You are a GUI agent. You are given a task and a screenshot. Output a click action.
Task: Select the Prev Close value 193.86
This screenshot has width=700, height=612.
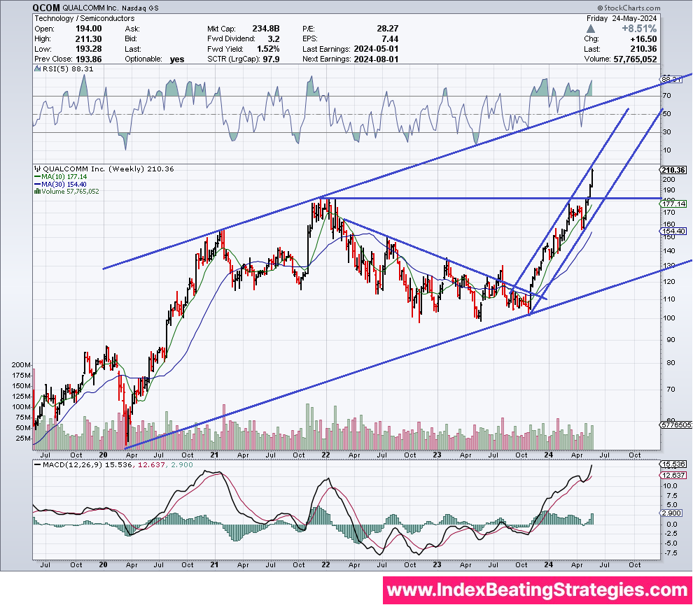[88, 59]
